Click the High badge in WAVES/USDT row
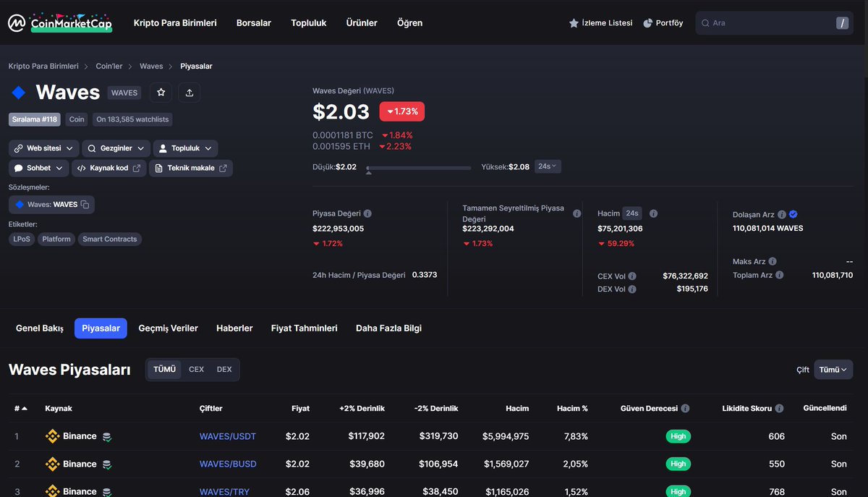 coord(678,436)
